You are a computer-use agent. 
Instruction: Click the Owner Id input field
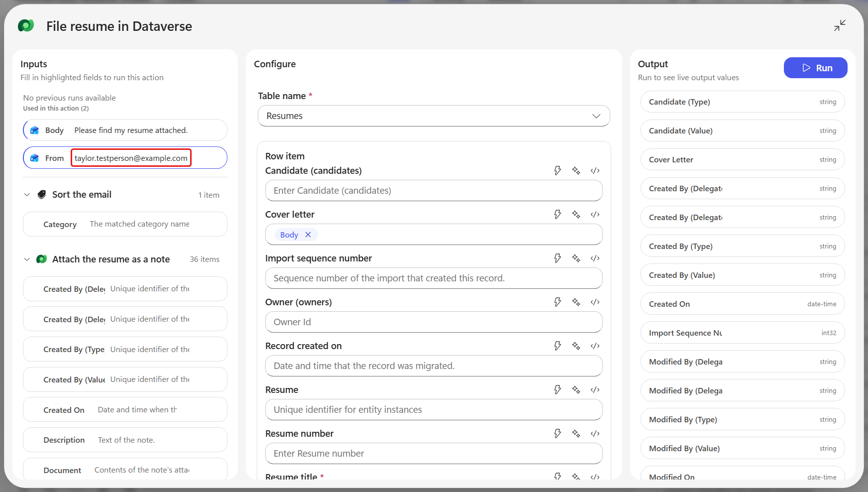point(434,322)
